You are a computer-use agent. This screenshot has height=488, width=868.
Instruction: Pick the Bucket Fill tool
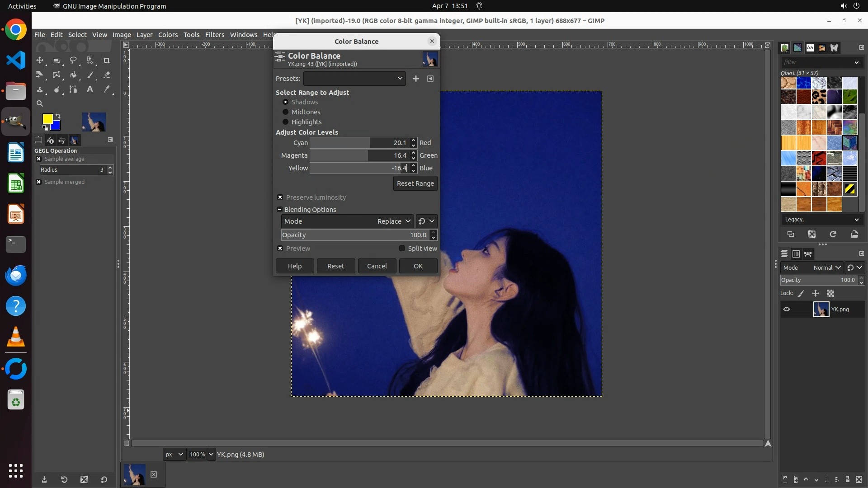coord(73,75)
